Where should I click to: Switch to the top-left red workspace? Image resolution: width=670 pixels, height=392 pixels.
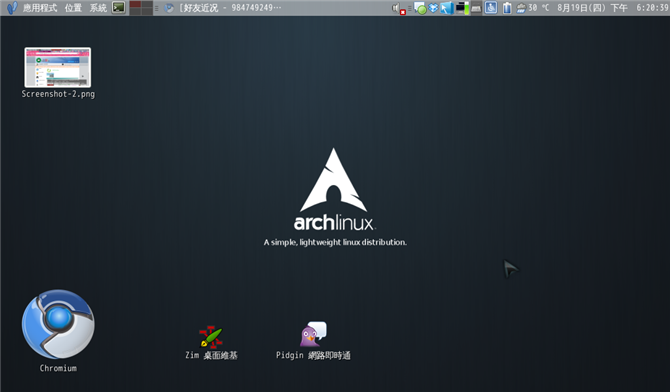135,4
